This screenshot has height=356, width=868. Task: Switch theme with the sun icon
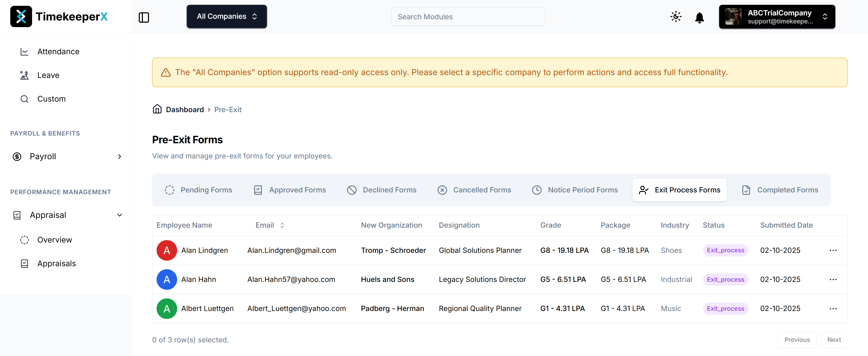(676, 16)
